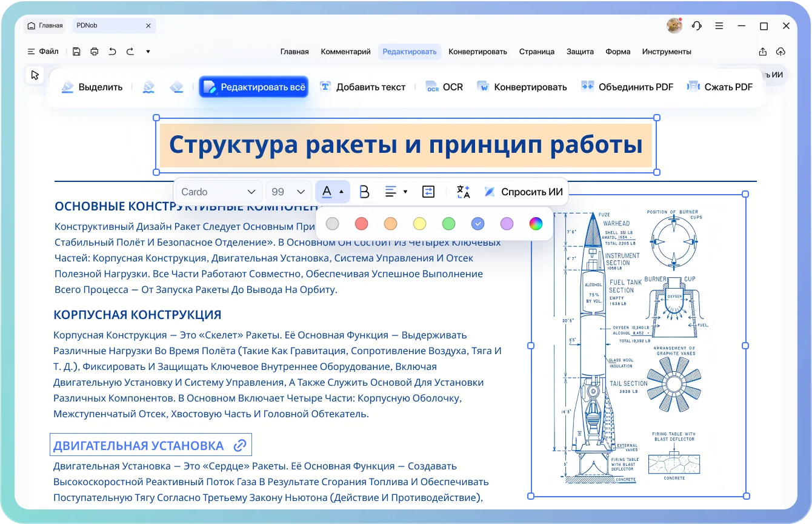Open the Cardo font family dropdown
Viewport: 812px width, 524px height.
218,192
